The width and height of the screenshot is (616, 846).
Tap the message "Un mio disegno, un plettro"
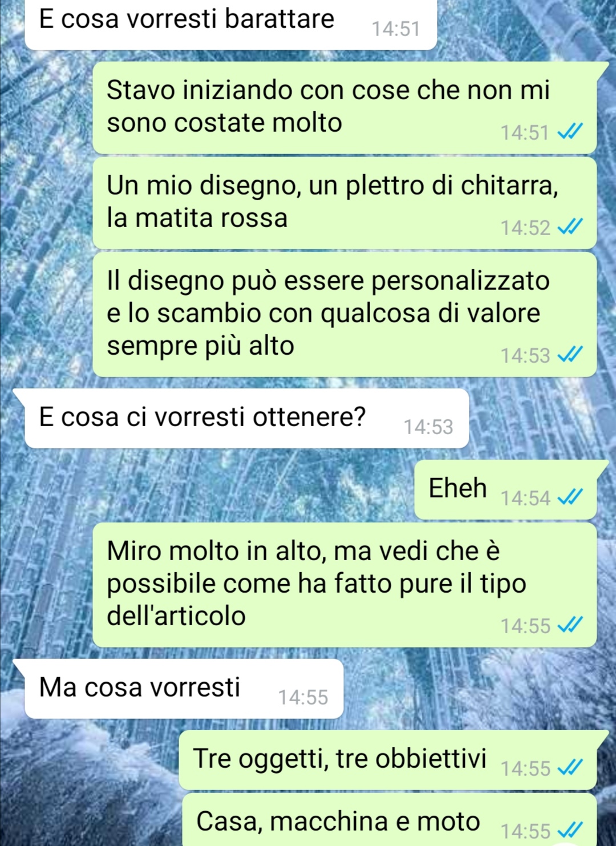point(345,203)
